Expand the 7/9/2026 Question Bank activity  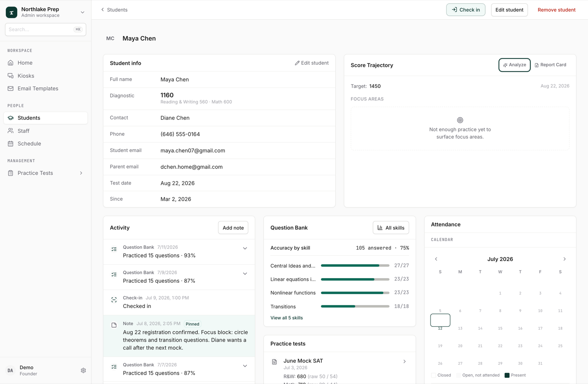click(x=245, y=274)
